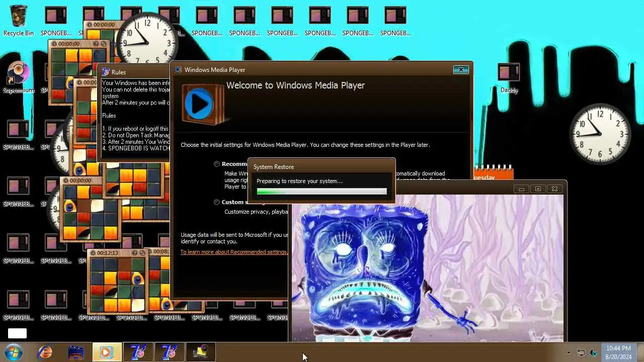Click the 00:12:13 timer on the puzzle gadget
This screenshot has height=362, width=644.
coord(108,253)
